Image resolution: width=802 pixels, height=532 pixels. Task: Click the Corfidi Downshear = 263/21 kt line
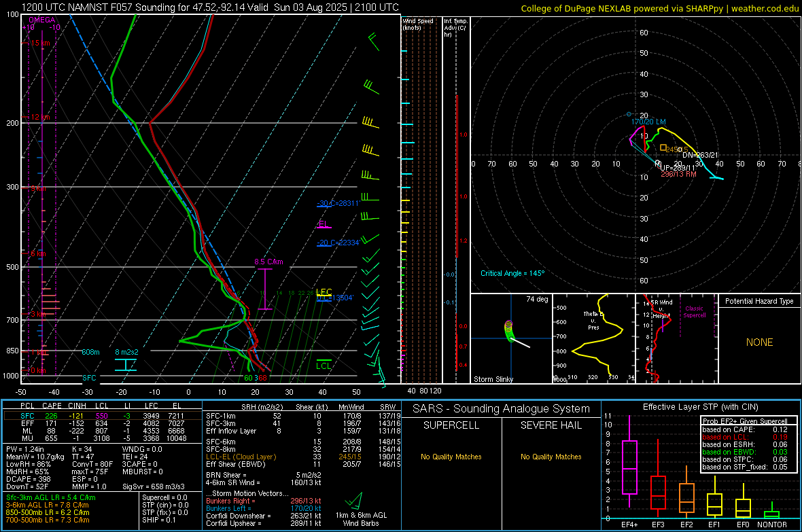tap(264, 516)
